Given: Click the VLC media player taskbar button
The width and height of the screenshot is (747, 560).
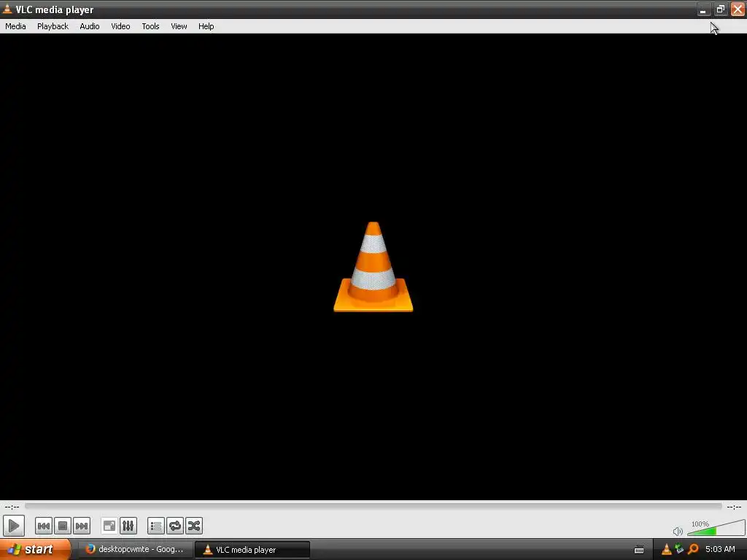Looking at the screenshot, I should tap(252, 550).
